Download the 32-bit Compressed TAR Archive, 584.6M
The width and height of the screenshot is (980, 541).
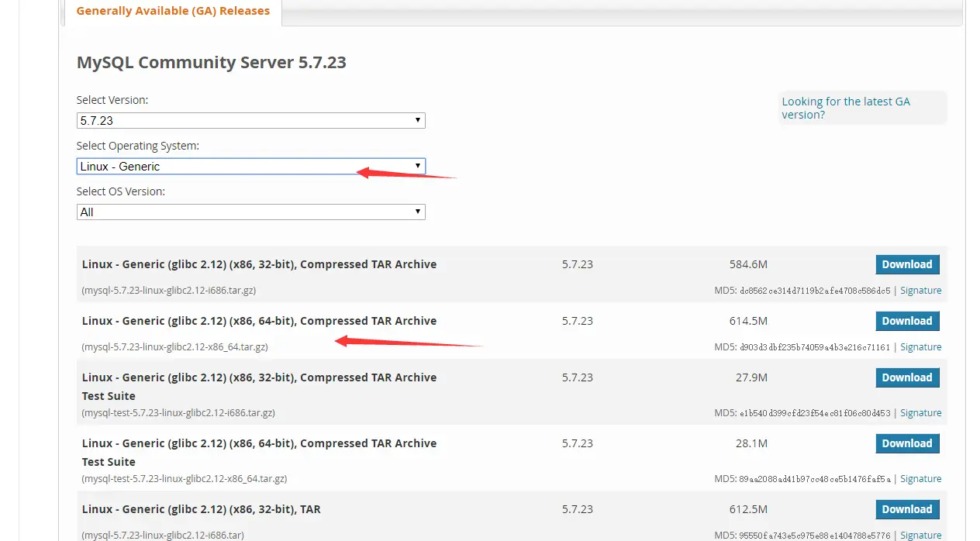pyautogui.click(x=907, y=264)
